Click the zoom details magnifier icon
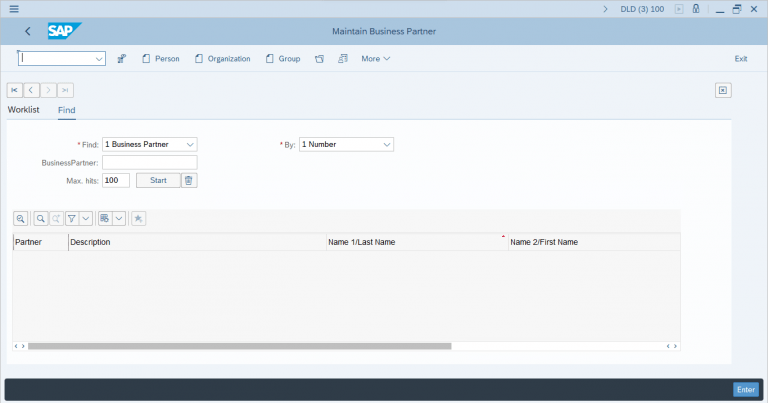The height and width of the screenshot is (403, 768). 20,218
